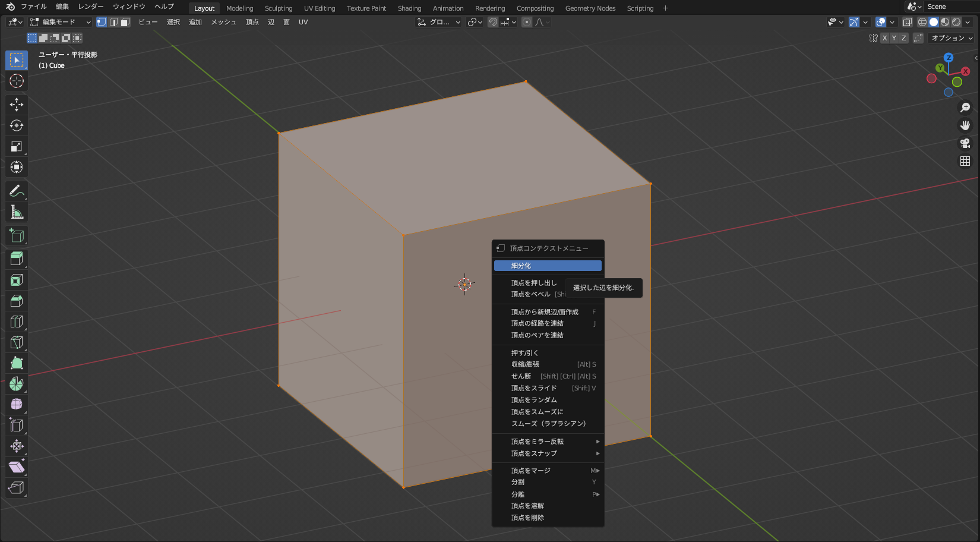Activate the Annotate tool
Image resolution: width=980 pixels, height=542 pixels.
[x=16, y=191]
